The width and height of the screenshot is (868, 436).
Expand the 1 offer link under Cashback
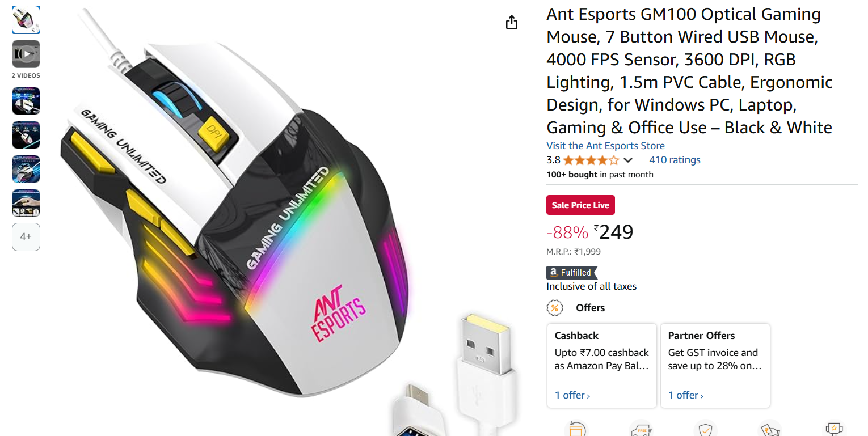pos(572,395)
